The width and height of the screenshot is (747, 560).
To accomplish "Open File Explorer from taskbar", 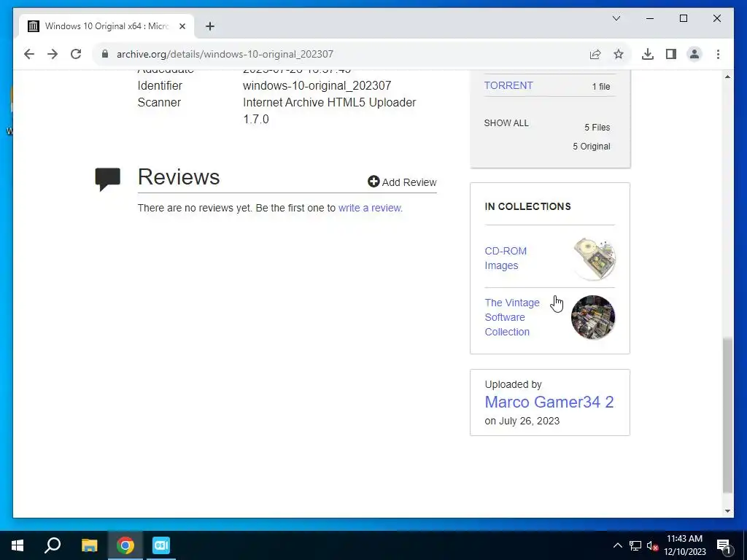I will pos(89,545).
